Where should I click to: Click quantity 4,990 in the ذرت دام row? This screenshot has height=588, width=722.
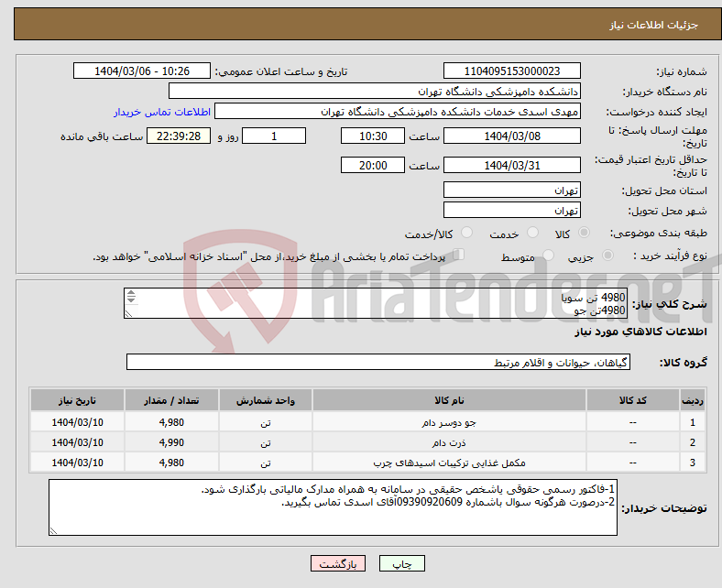point(171,442)
